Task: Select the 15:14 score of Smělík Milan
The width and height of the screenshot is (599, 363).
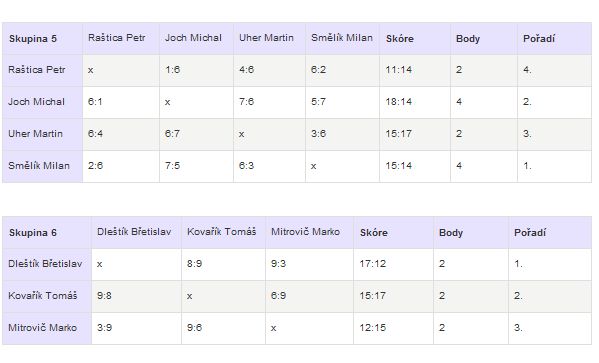Action: [415, 166]
